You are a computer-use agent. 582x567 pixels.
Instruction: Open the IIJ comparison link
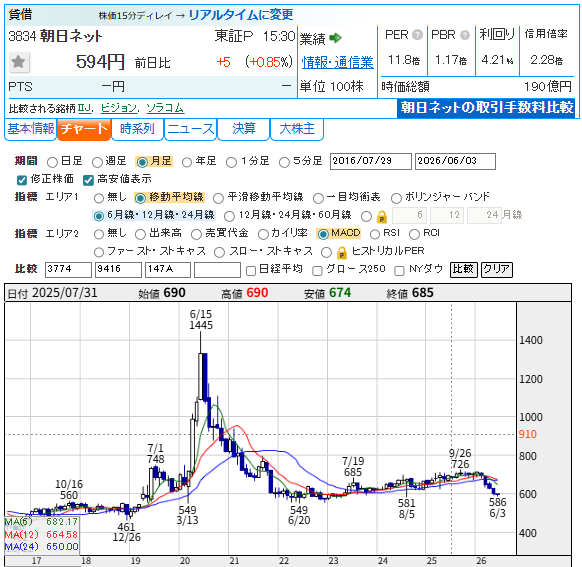click(84, 108)
